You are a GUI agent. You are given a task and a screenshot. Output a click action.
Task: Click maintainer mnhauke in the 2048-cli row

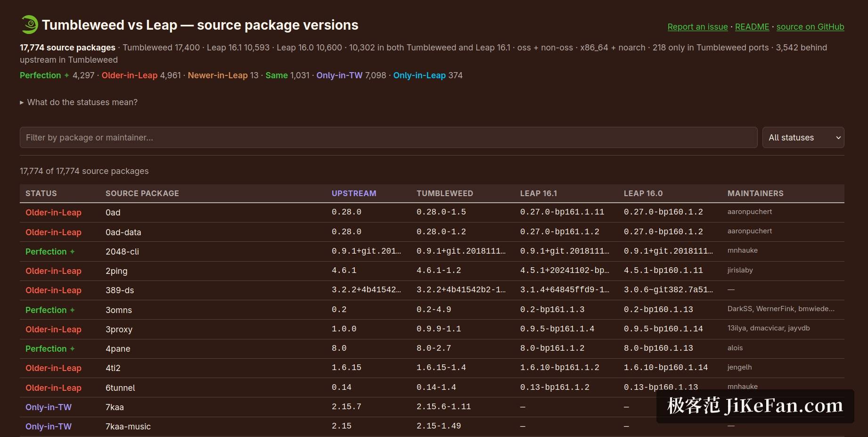click(743, 250)
